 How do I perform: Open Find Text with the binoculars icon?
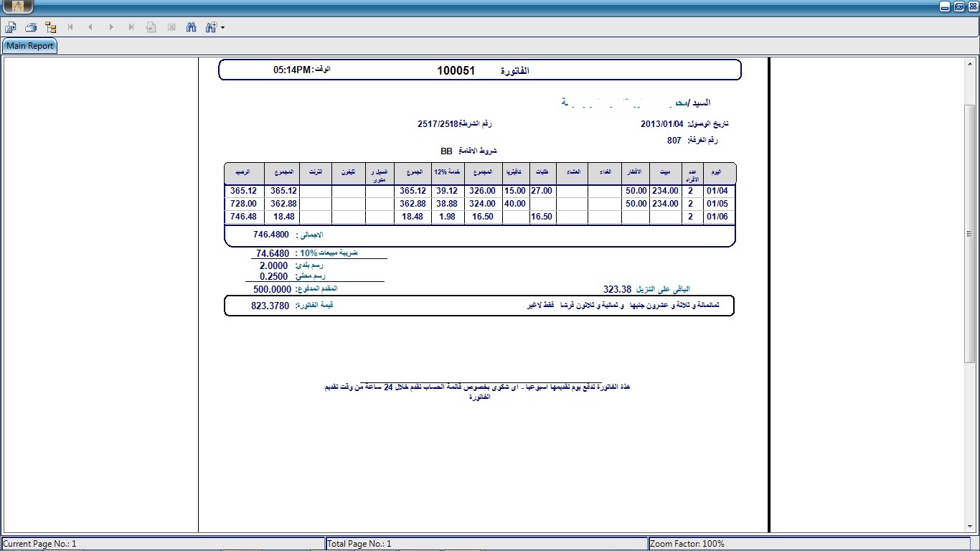(192, 27)
